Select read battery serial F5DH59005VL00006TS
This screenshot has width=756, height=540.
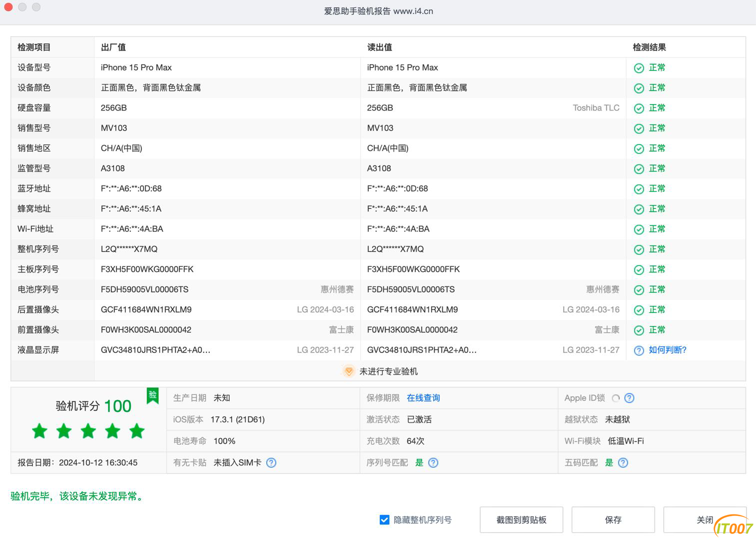point(411,289)
